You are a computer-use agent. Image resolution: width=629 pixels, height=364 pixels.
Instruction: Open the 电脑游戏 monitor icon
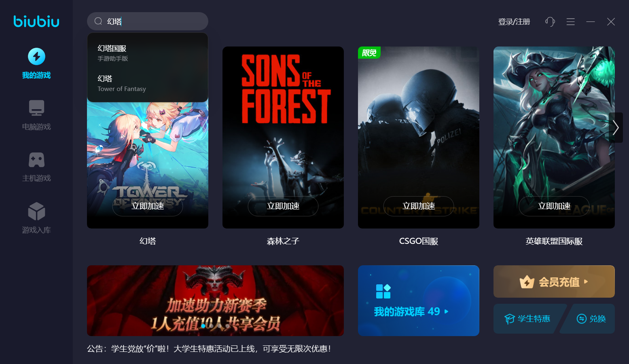click(x=36, y=108)
